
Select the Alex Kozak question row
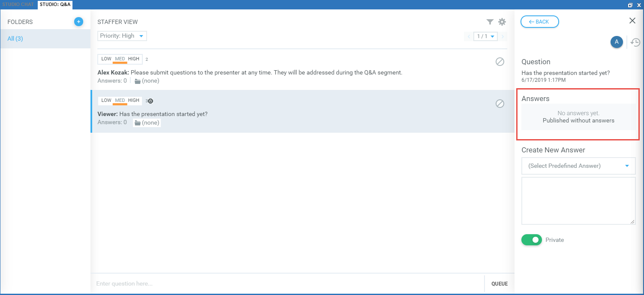[303, 70]
